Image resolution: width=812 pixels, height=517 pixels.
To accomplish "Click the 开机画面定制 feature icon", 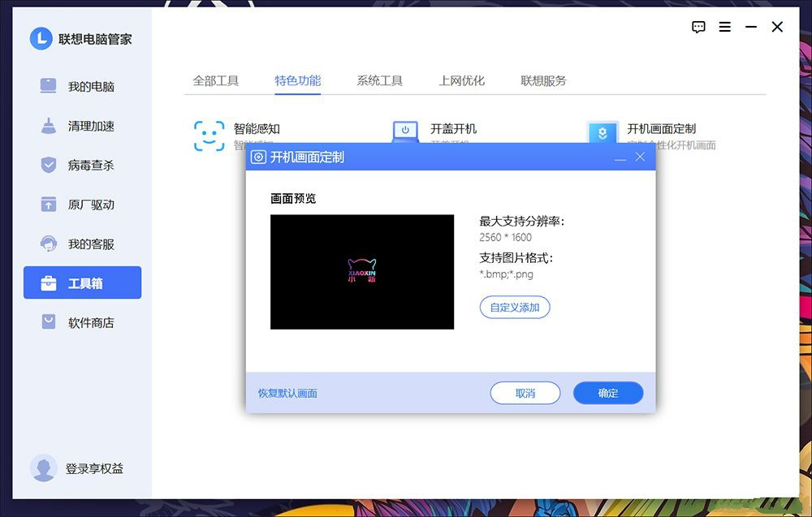I will (603, 132).
